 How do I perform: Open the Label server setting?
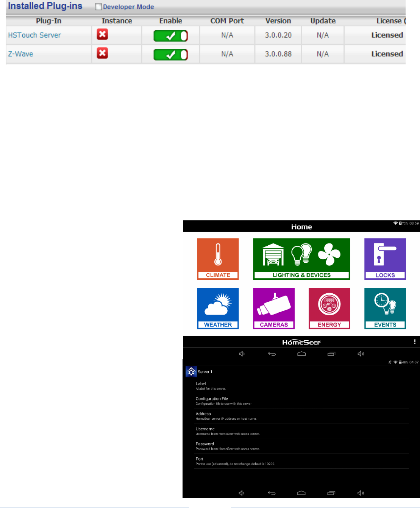click(x=301, y=386)
